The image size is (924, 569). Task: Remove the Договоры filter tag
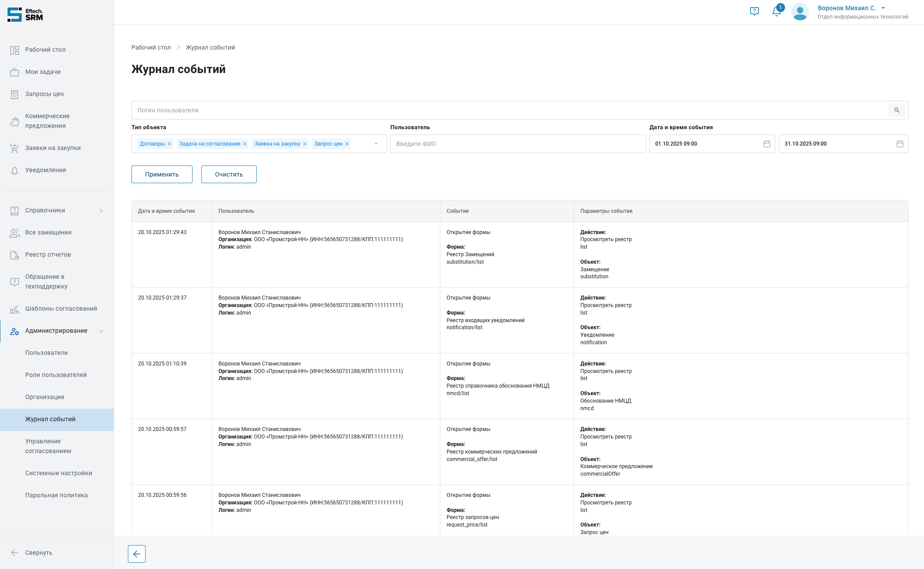pos(169,144)
